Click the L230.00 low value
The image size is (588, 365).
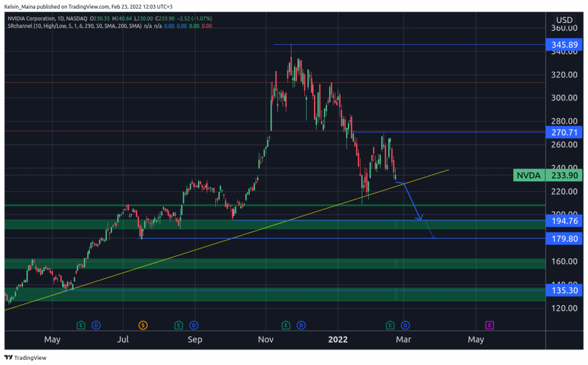(x=143, y=18)
